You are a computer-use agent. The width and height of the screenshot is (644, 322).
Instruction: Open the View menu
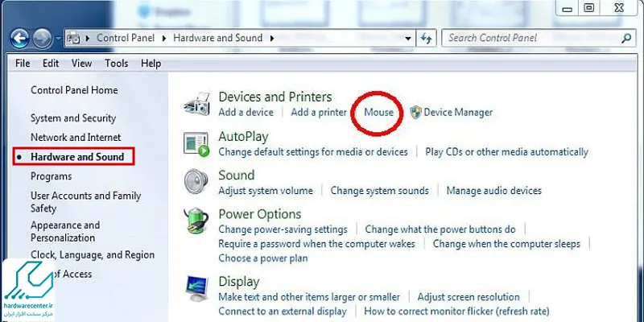81,64
